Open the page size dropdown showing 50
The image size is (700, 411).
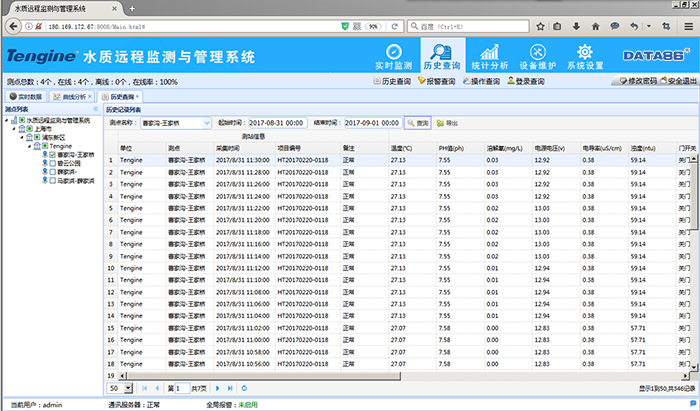(130, 387)
